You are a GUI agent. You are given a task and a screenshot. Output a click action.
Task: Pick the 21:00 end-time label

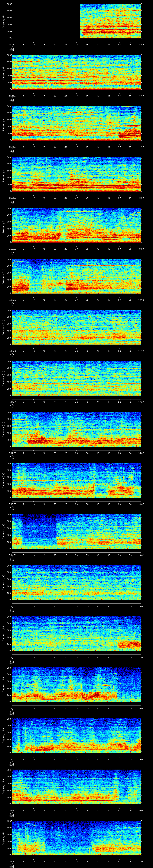coord(141,861)
